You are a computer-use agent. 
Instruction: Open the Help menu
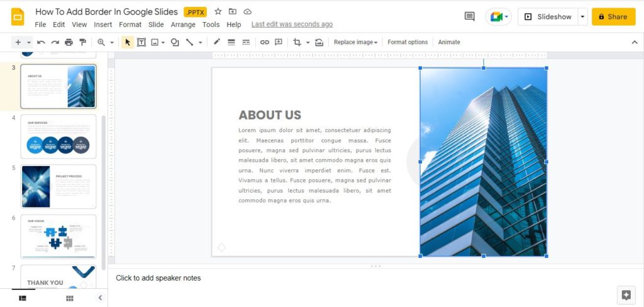click(234, 25)
